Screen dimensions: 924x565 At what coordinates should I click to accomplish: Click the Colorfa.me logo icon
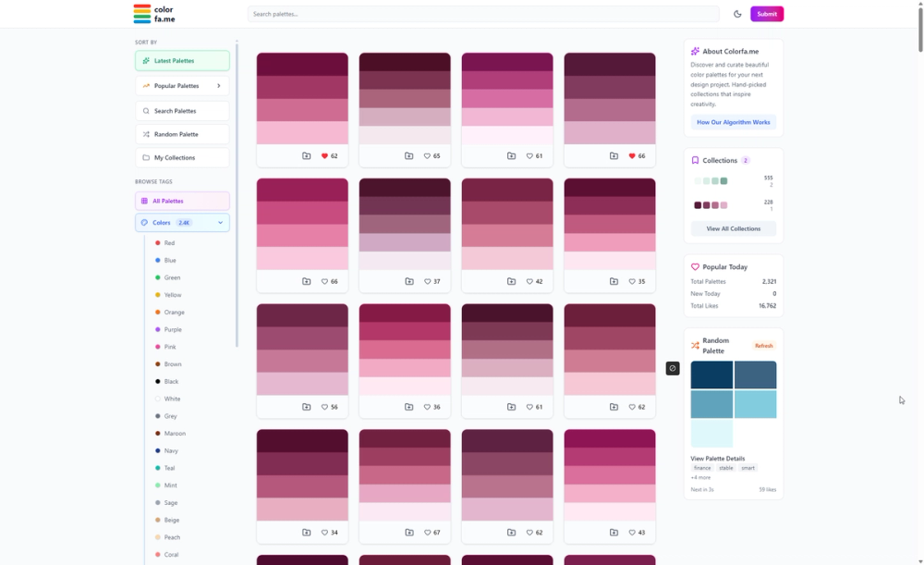(x=142, y=13)
